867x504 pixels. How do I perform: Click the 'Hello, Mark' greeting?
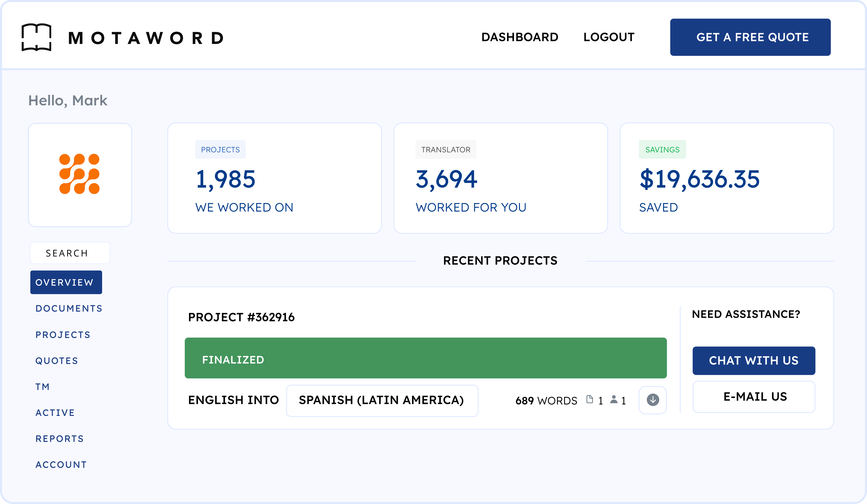point(68,101)
